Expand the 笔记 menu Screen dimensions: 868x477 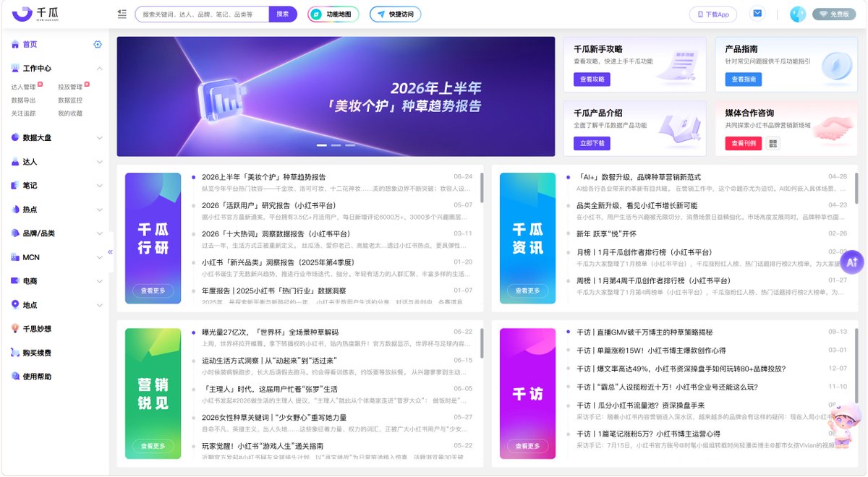pos(99,186)
